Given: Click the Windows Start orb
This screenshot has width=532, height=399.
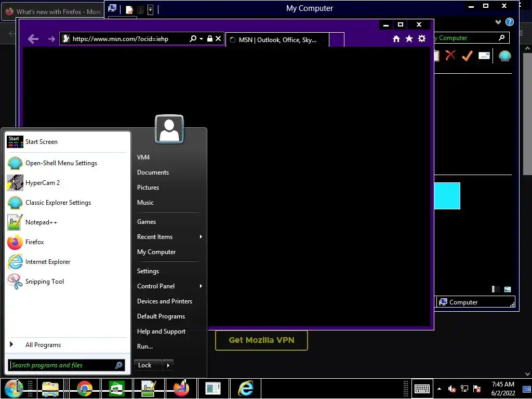Looking at the screenshot, I should point(13,389).
